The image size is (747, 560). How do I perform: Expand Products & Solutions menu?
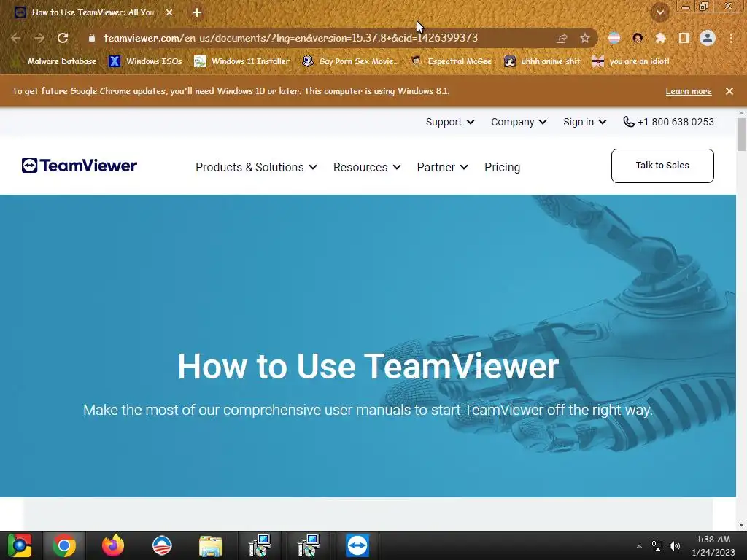click(256, 167)
